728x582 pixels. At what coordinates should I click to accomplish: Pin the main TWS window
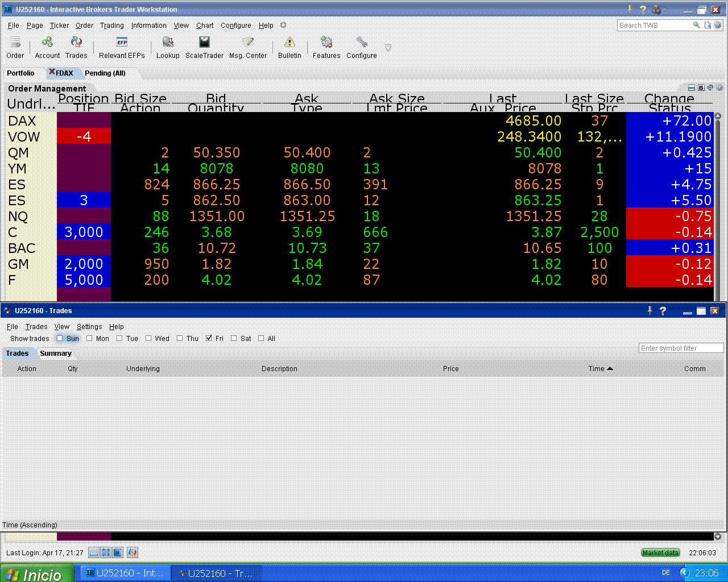(x=630, y=9)
